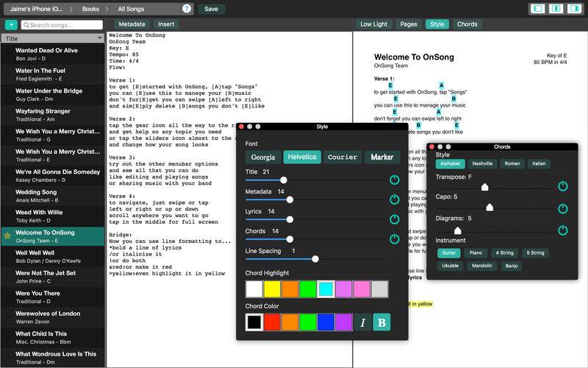Reset Metadata font size power icon
588x368 pixels.
coord(394,199)
